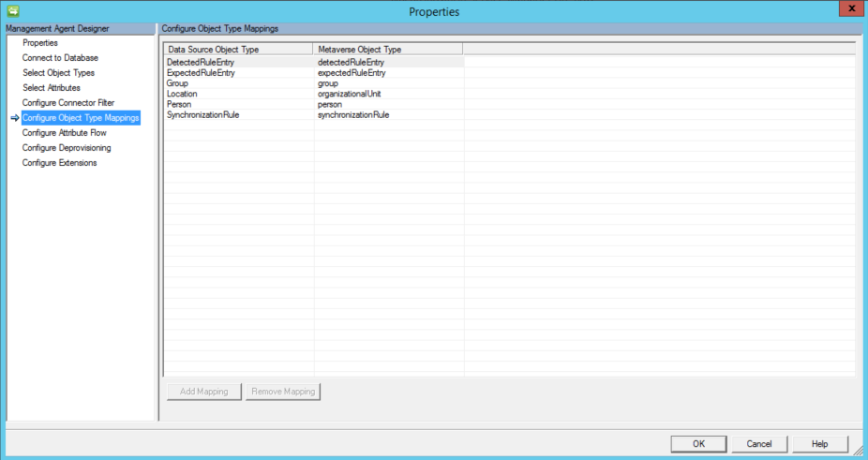Select the SynchronizationRule data source row

(202, 114)
